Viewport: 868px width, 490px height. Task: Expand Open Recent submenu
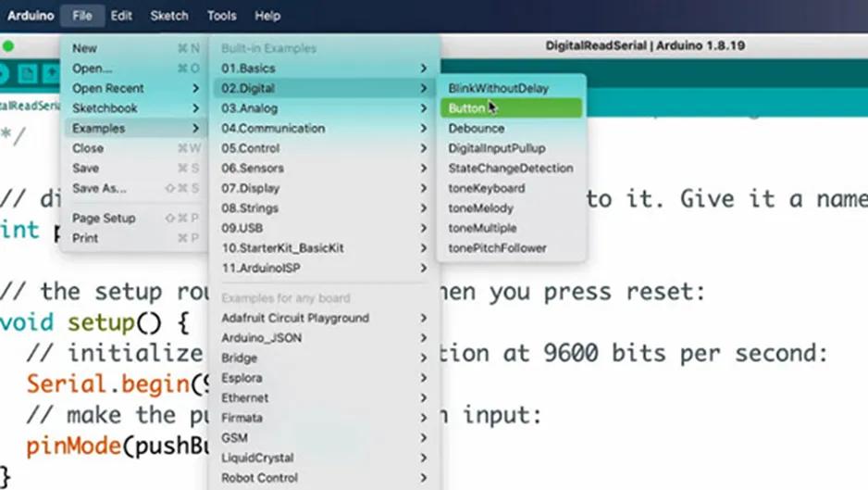coord(135,88)
